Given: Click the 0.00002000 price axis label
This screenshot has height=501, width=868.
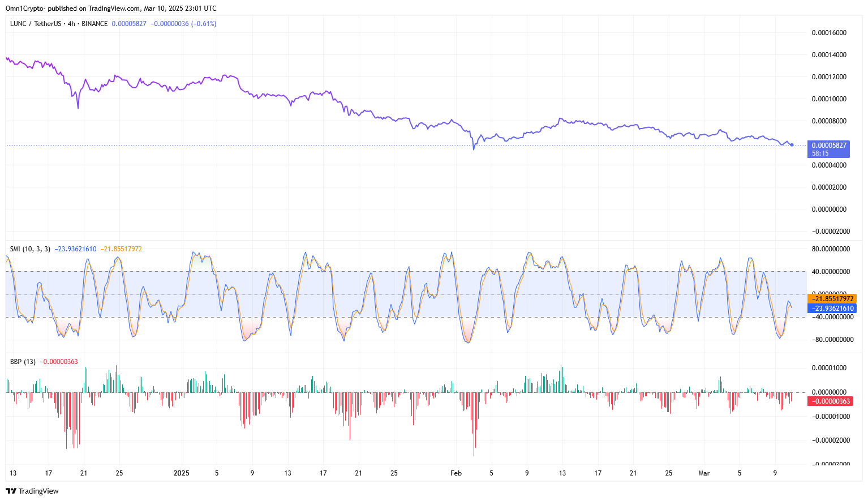Looking at the screenshot, I should [x=829, y=187].
